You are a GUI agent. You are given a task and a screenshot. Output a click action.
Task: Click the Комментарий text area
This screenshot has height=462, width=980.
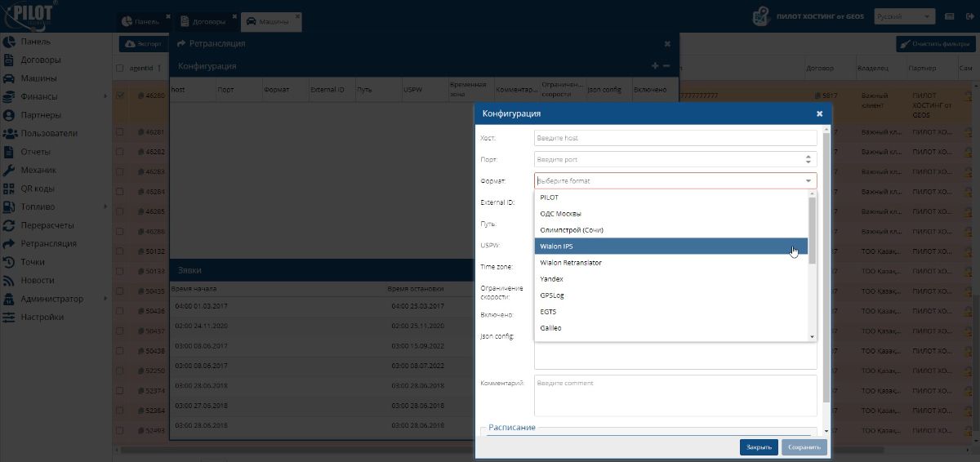(675, 396)
